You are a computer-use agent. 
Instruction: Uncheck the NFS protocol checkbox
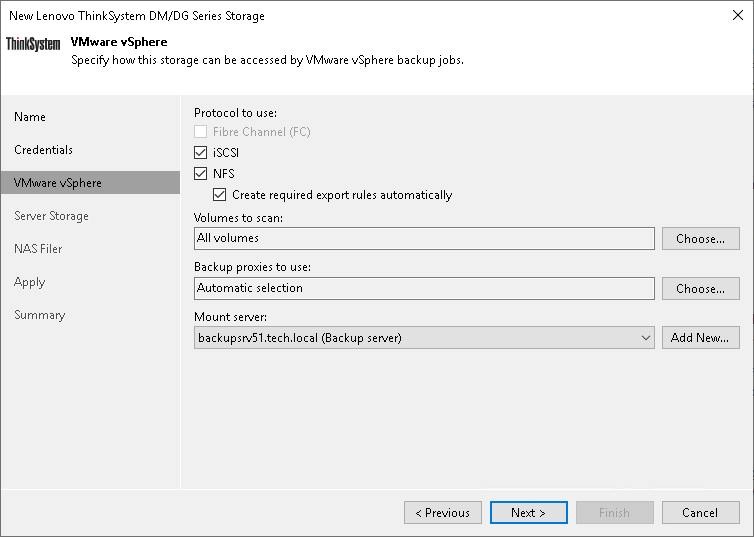201,174
